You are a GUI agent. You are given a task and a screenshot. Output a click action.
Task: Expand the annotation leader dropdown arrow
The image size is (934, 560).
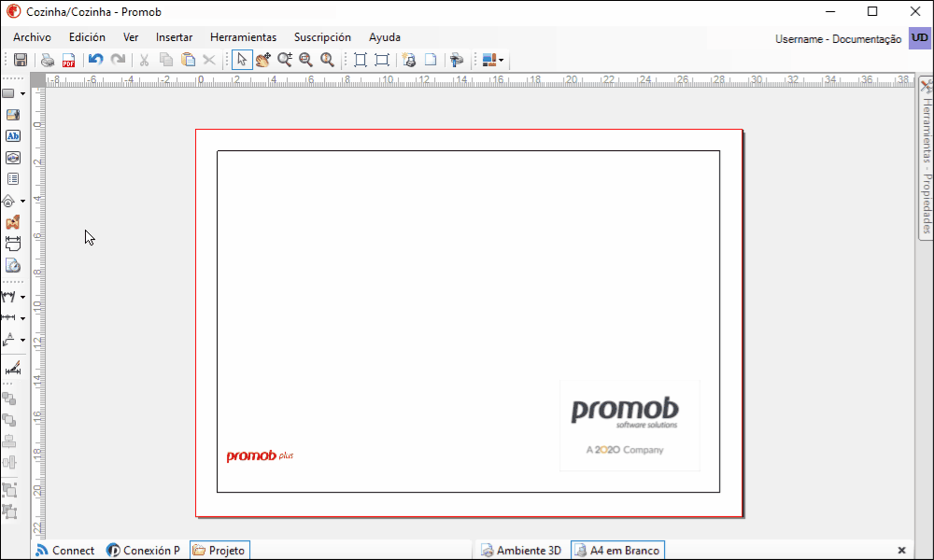pos(22,341)
